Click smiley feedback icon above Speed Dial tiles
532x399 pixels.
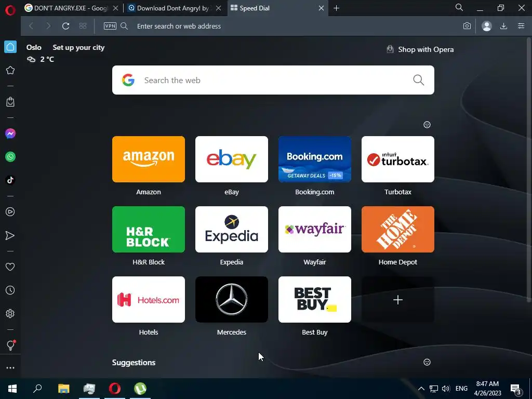click(x=427, y=125)
